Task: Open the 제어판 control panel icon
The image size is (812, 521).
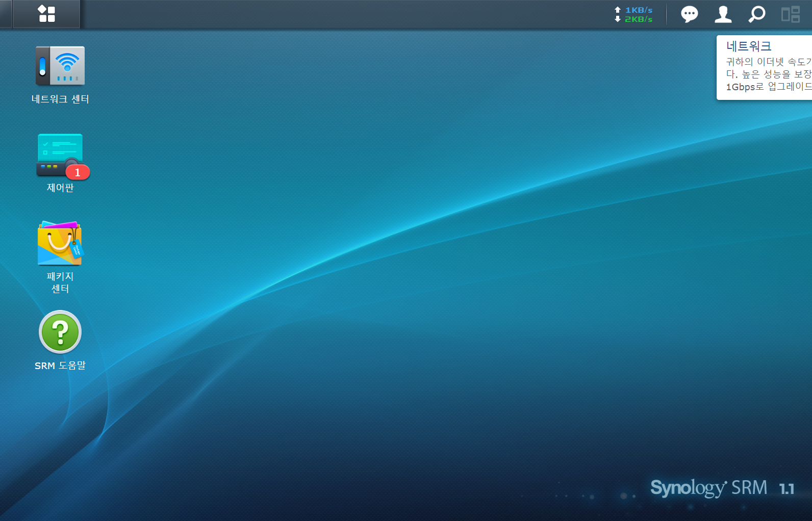Action: (60, 155)
